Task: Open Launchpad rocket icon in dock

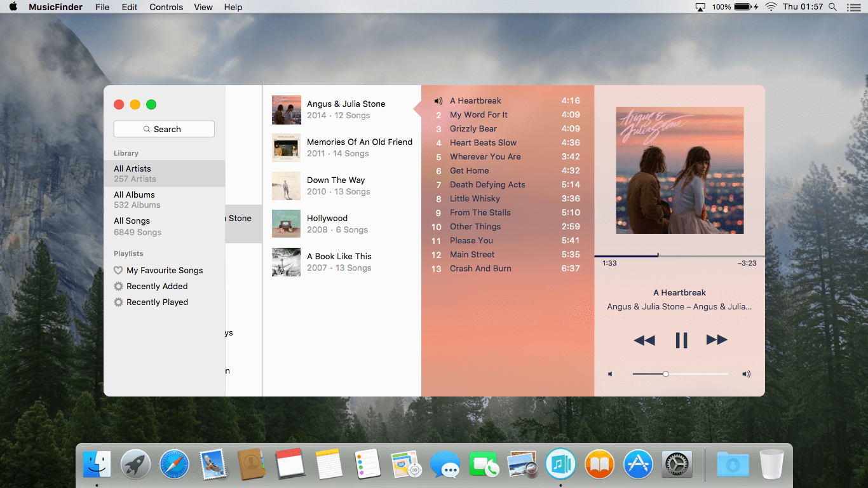Action: [x=135, y=464]
